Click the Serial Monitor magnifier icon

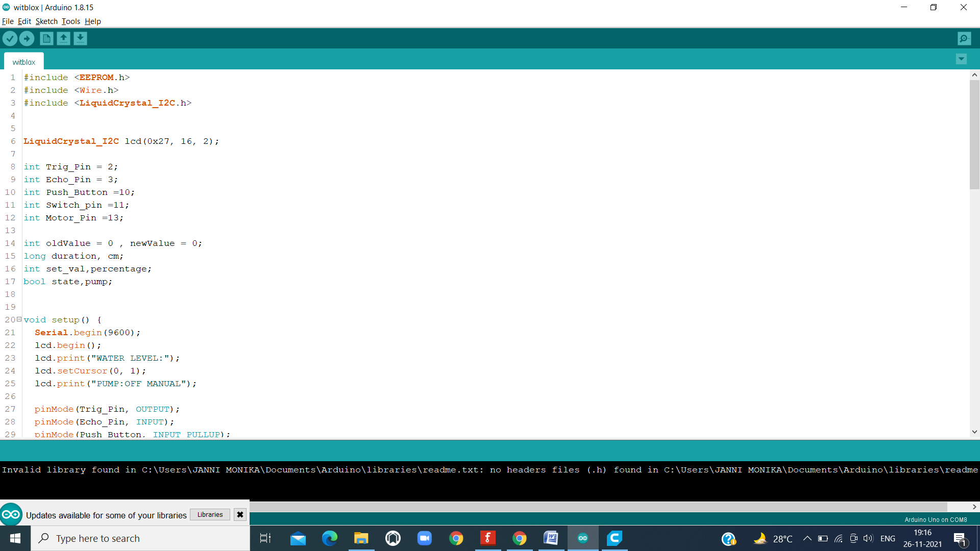[x=965, y=38]
